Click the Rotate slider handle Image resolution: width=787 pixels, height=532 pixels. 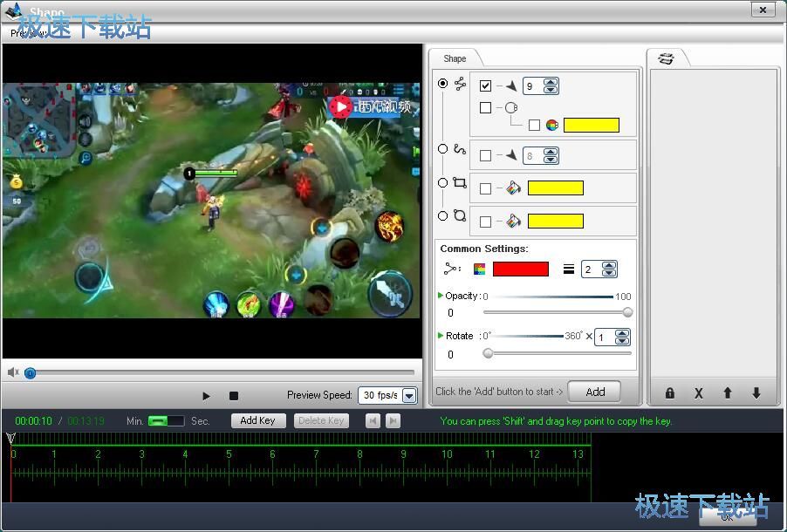click(x=488, y=353)
